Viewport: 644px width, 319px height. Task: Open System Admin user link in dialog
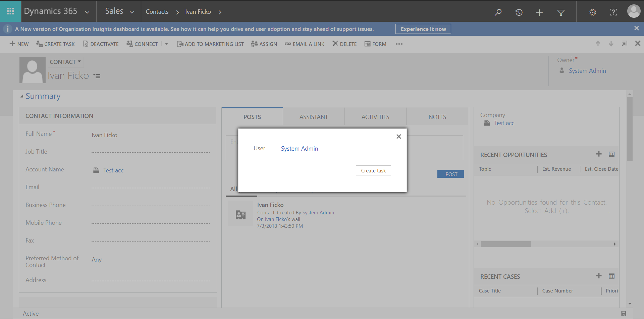coord(300,149)
